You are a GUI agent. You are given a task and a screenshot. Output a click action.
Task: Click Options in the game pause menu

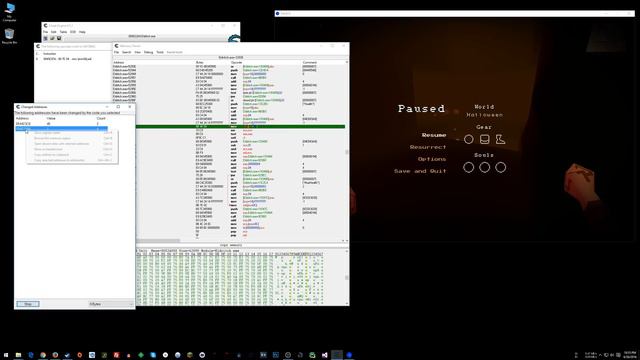tap(432, 159)
